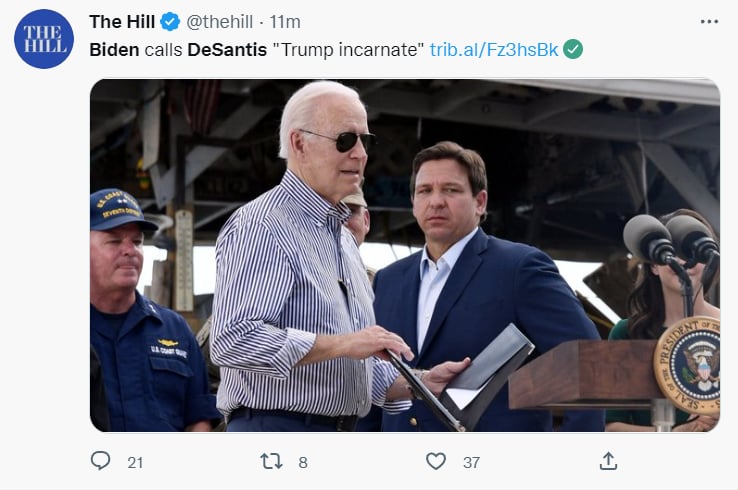Click the reply speech bubble icon
This screenshot has width=738, height=490.
[x=100, y=461]
